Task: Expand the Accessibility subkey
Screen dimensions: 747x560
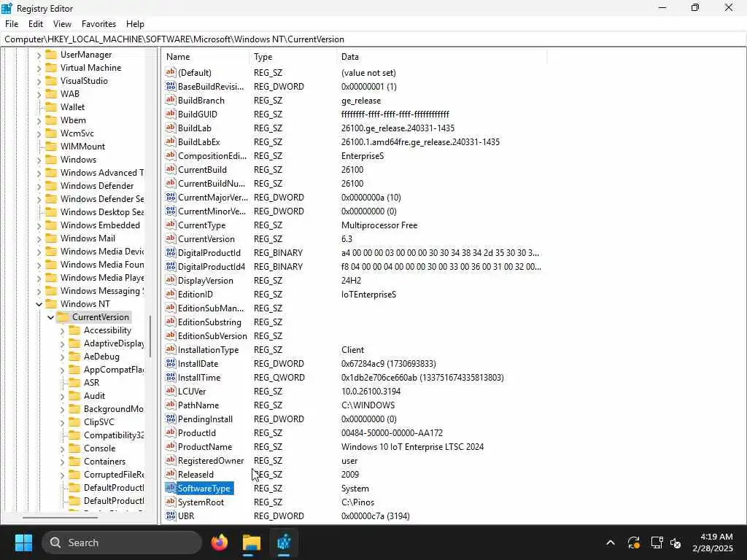Action: point(63,330)
